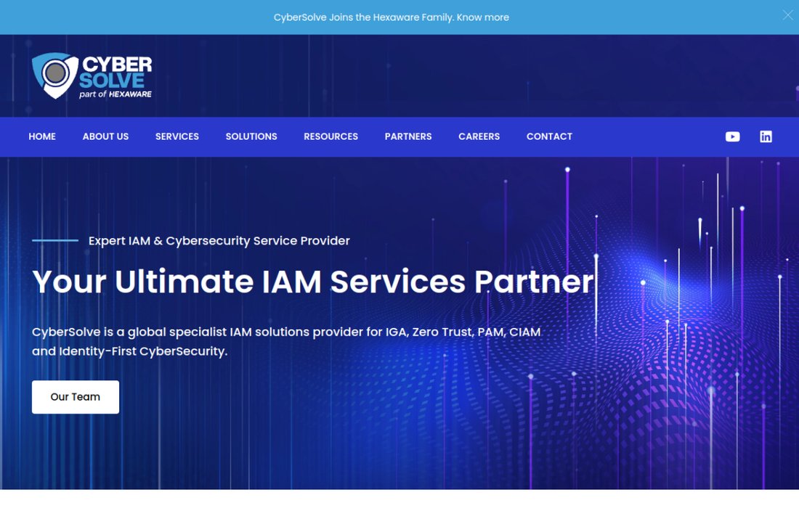Open the Services menu
Viewport: 799px width, 532px height.
click(x=177, y=136)
